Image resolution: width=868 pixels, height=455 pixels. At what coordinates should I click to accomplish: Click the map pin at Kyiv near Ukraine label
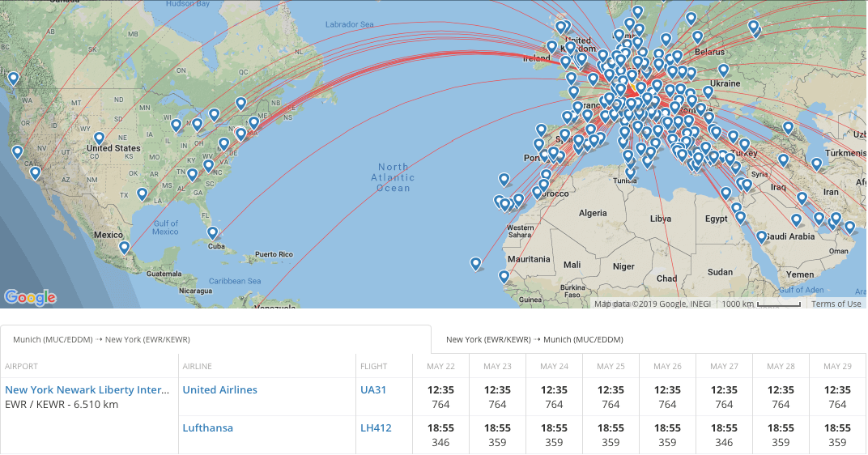(x=724, y=70)
